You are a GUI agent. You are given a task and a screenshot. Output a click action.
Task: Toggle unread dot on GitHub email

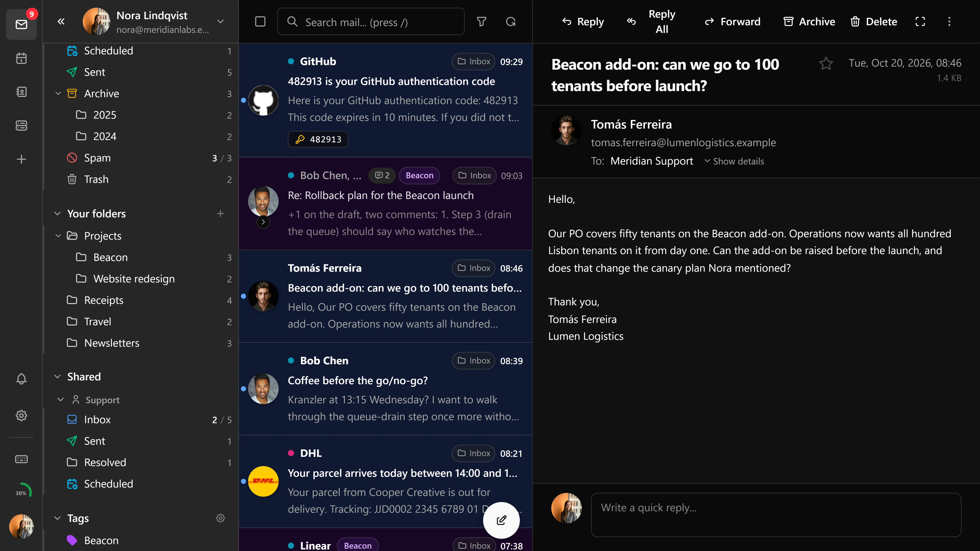(243, 100)
